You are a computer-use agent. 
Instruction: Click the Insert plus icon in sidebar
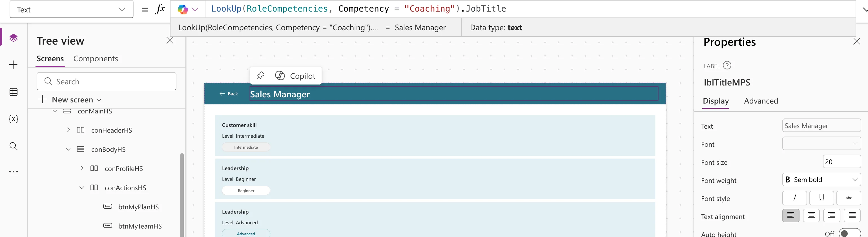coord(14,65)
